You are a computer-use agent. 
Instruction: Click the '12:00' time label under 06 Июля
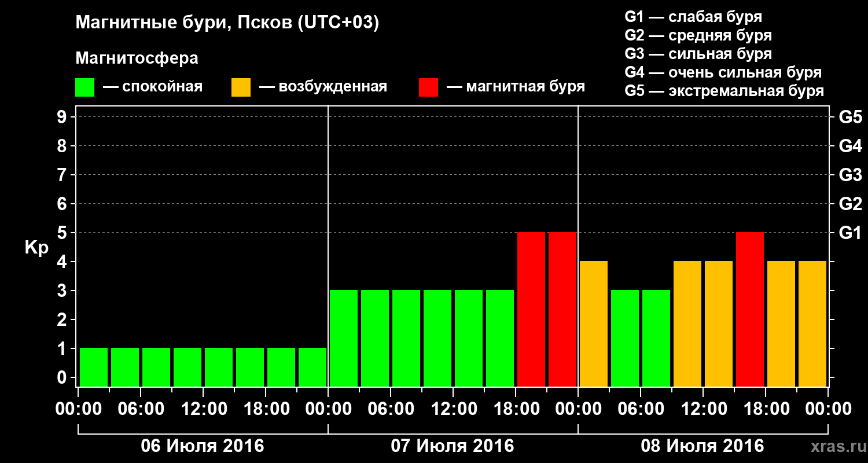(203, 409)
